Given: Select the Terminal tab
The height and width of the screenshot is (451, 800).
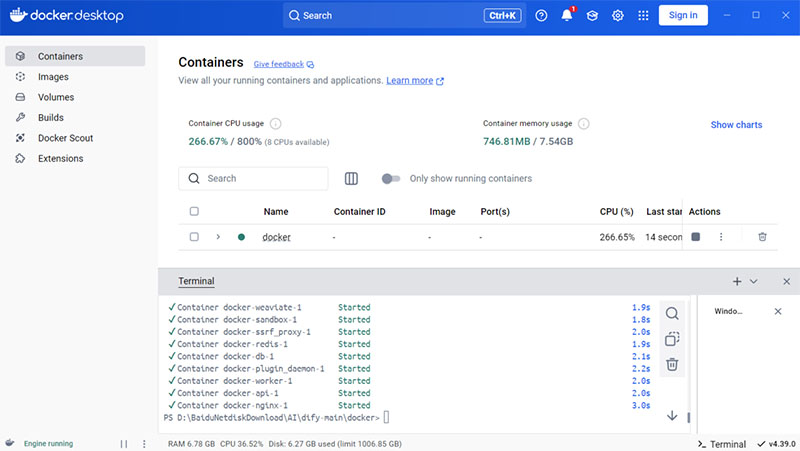Looking at the screenshot, I should pos(196,281).
